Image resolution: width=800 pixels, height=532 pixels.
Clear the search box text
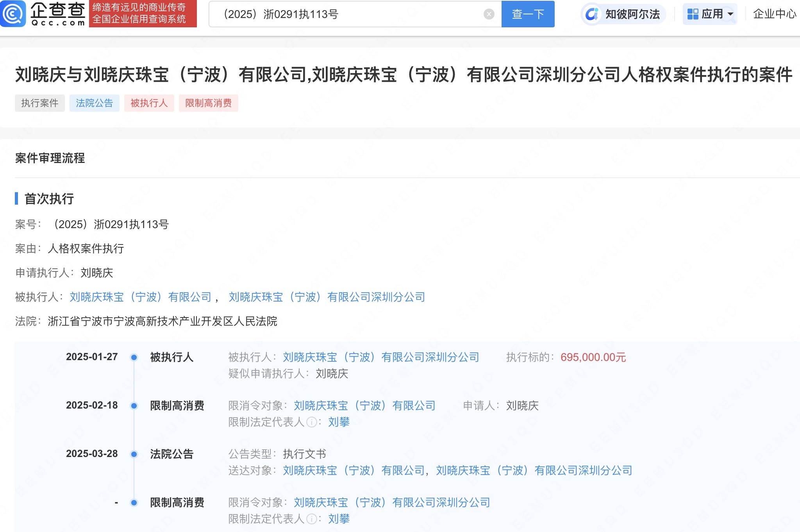coord(489,14)
